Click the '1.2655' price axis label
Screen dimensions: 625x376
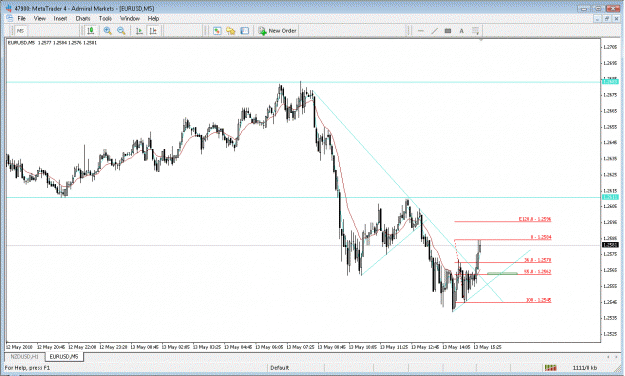(x=610, y=127)
